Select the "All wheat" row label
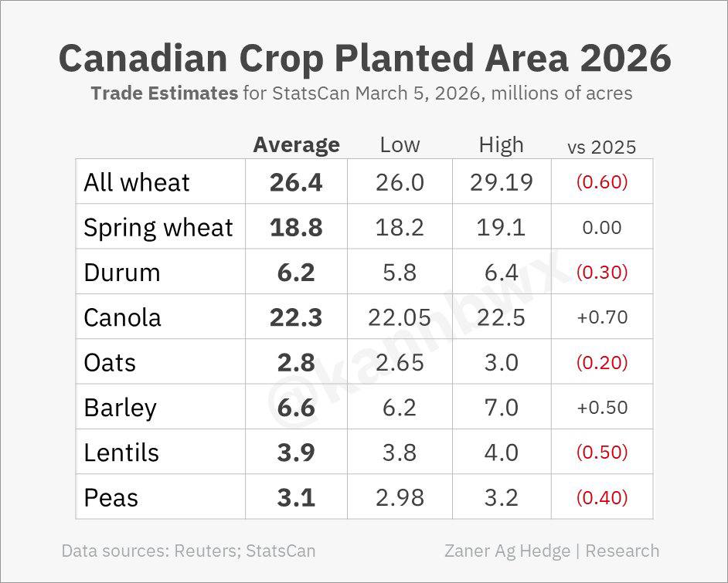The height and width of the screenshot is (583, 728). 137,182
